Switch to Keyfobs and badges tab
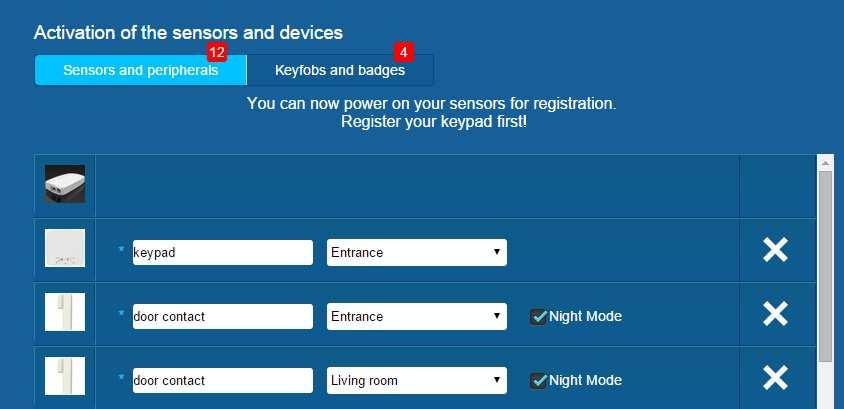The image size is (844, 409). 340,70
